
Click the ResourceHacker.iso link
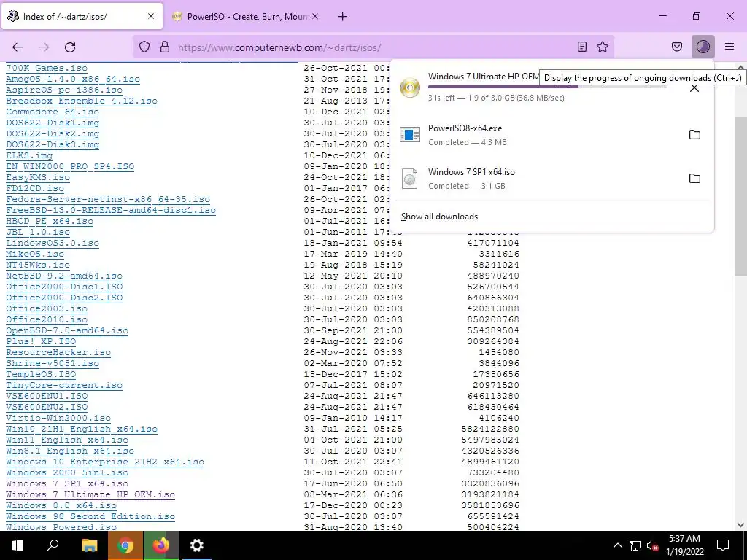tap(58, 352)
